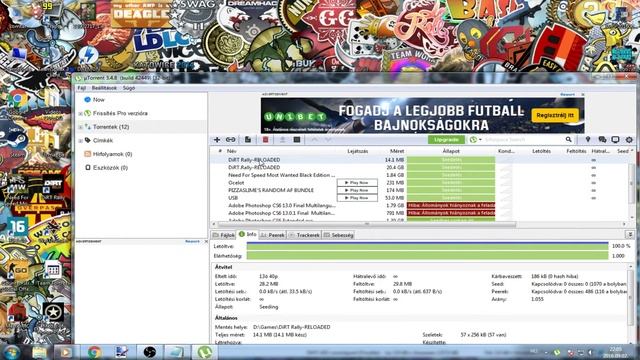Expand the Címkék tree node
The height and width of the screenshot is (360, 640).
click(80, 141)
